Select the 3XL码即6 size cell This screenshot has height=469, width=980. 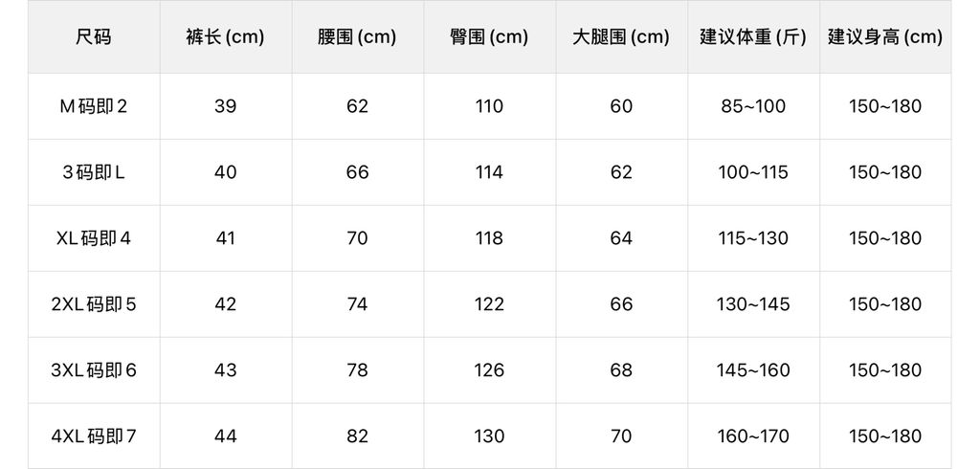pyautogui.click(x=94, y=370)
